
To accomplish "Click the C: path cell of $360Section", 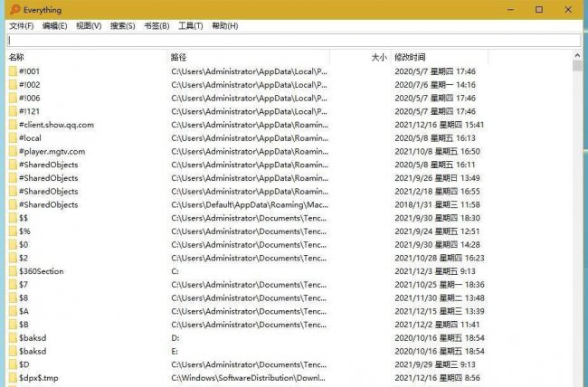I will pyautogui.click(x=175, y=271).
